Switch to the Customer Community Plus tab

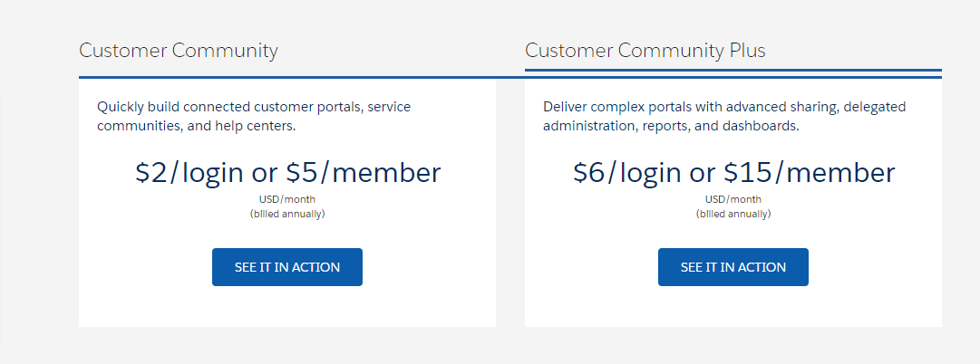(x=645, y=50)
